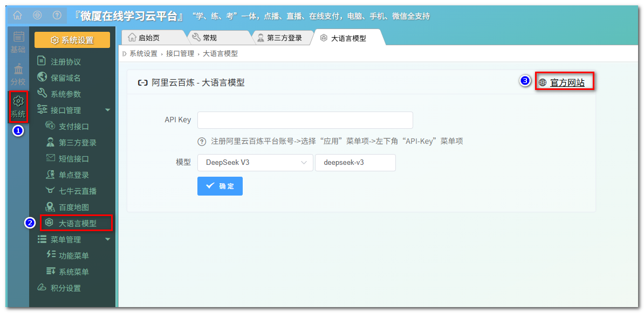Viewport: 644px width, 313px height.
Task: Select the 系统 gear icon in left rail
Action: [18, 101]
